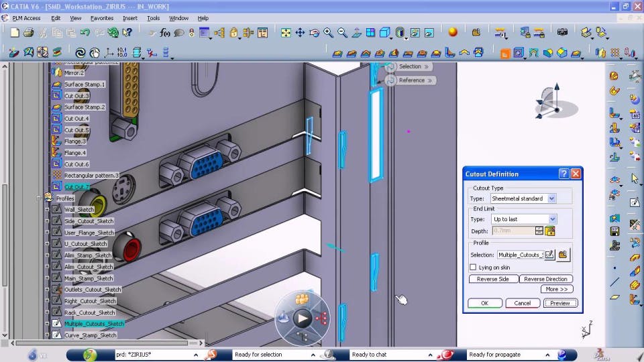Enable the Lying on skin checkbox

point(473,267)
